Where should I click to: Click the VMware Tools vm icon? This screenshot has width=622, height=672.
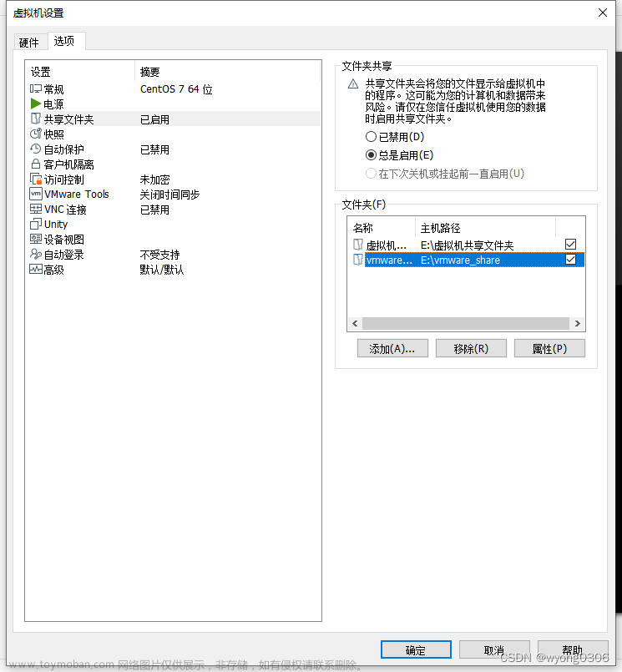point(36,194)
